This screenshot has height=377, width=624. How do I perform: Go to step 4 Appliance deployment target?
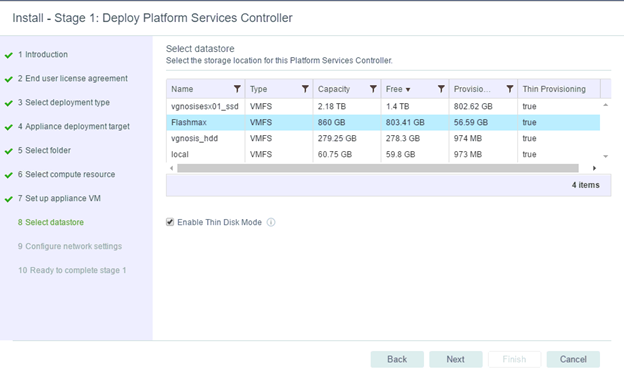74,127
